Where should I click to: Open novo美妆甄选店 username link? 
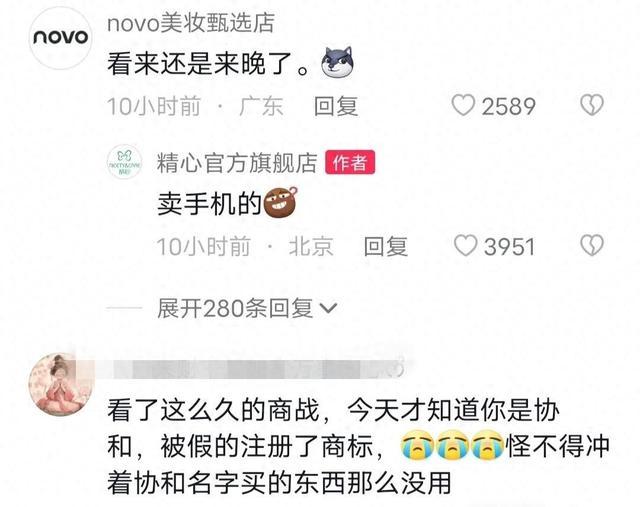tap(191, 23)
